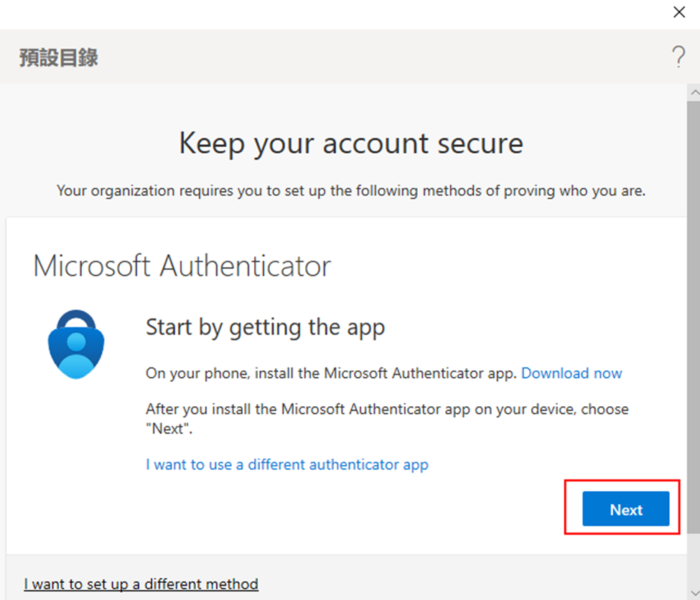Close the dialog with the X button
This screenshot has width=700, height=600.
click(679, 12)
